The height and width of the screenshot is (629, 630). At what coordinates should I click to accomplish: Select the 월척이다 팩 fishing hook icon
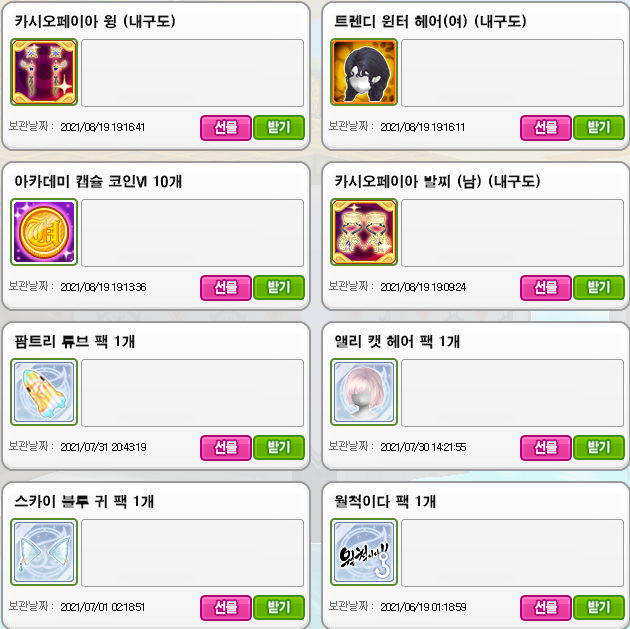tap(364, 552)
